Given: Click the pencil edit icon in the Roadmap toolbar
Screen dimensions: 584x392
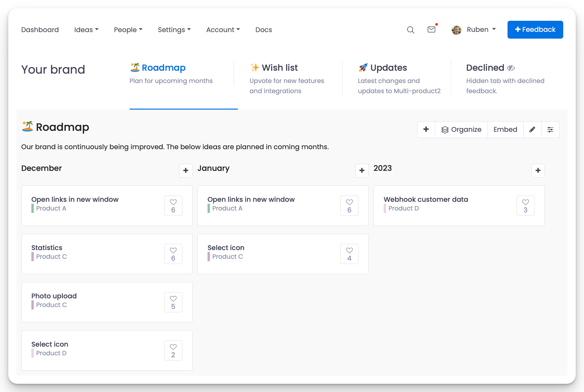Looking at the screenshot, I should [x=532, y=129].
